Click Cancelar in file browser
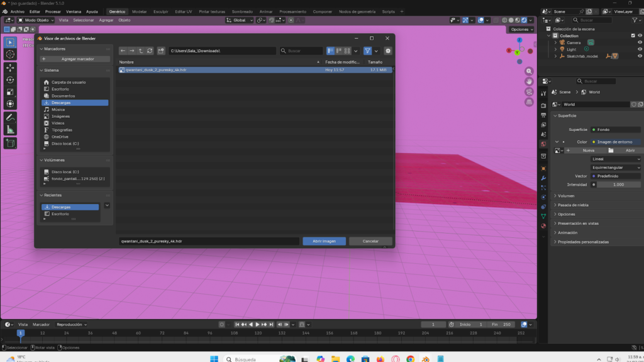 [x=370, y=242]
